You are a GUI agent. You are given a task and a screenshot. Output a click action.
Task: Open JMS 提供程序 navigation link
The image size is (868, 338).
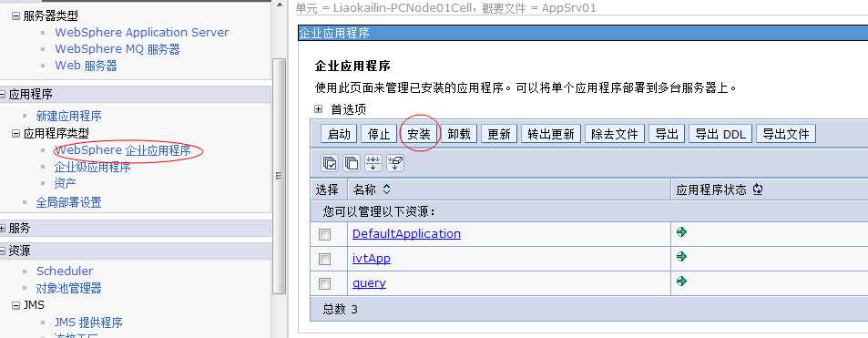point(88,323)
